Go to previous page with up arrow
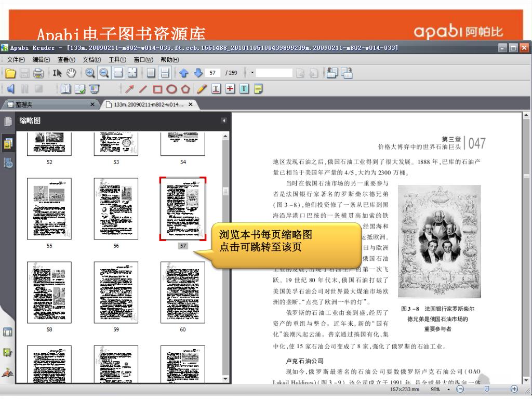Screen dimensions: 532x399 tap(184, 73)
